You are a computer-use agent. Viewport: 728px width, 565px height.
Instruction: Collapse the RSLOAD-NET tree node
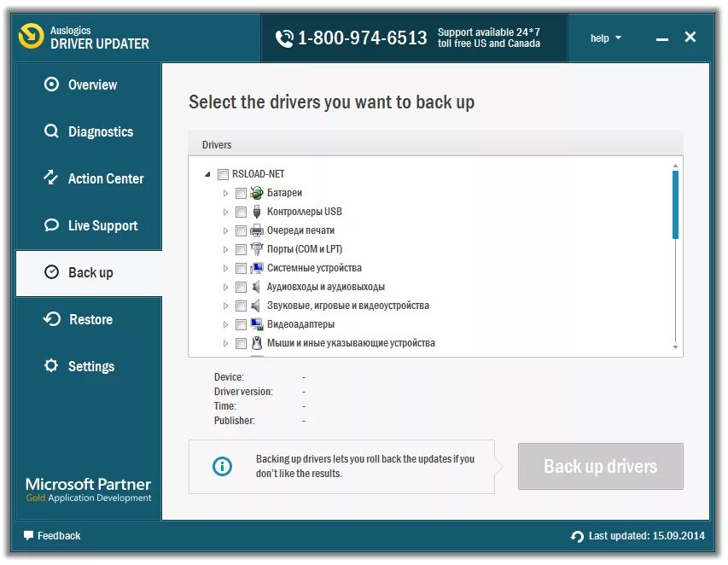(206, 173)
